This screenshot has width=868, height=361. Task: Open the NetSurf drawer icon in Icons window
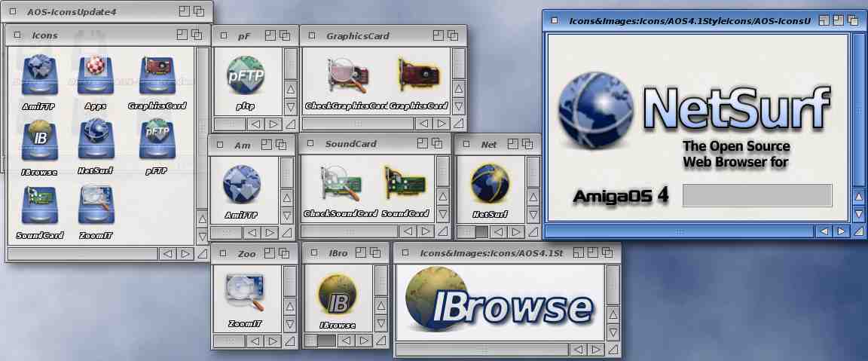(x=96, y=146)
